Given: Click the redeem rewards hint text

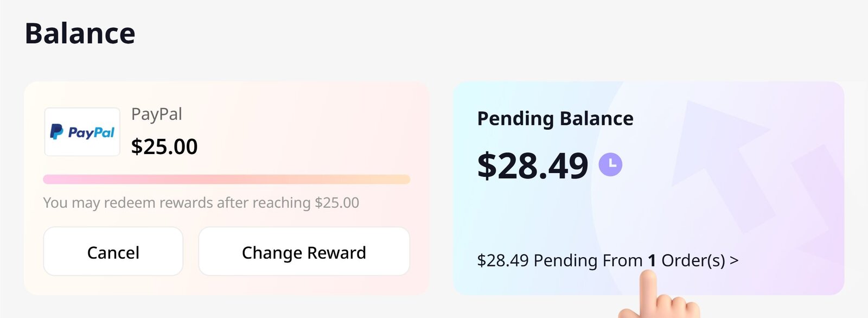Looking at the screenshot, I should 201,202.
